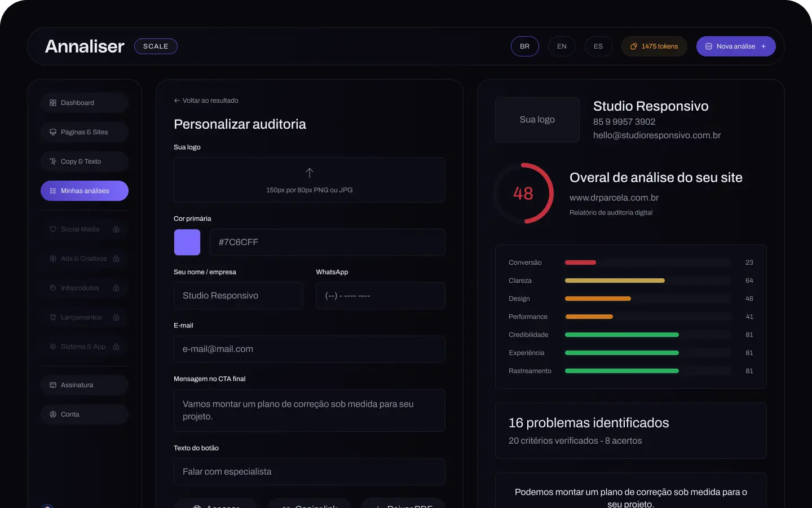The width and height of the screenshot is (812, 508).
Task: Open the 1475 tokens balance button
Action: (x=654, y=46)
